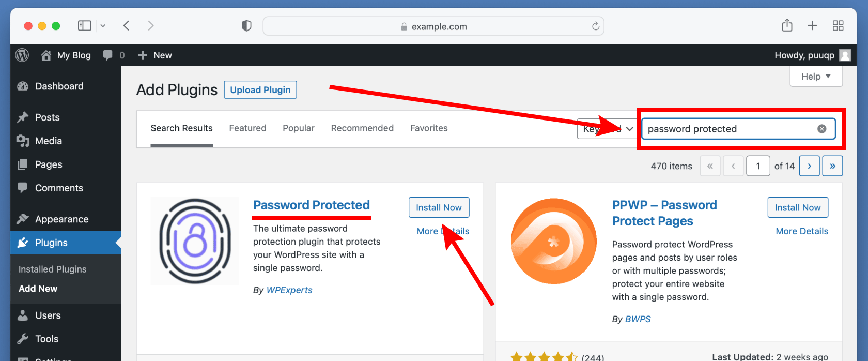
Task: Switch to the Popular tab
Action: click(299, 128)
